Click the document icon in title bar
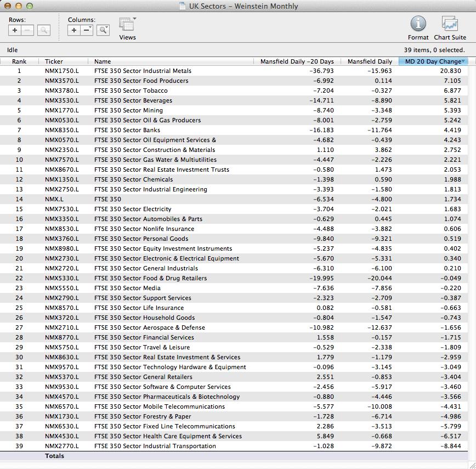The width and height of the screenshot is (476, 469). (x=183, y=7)
